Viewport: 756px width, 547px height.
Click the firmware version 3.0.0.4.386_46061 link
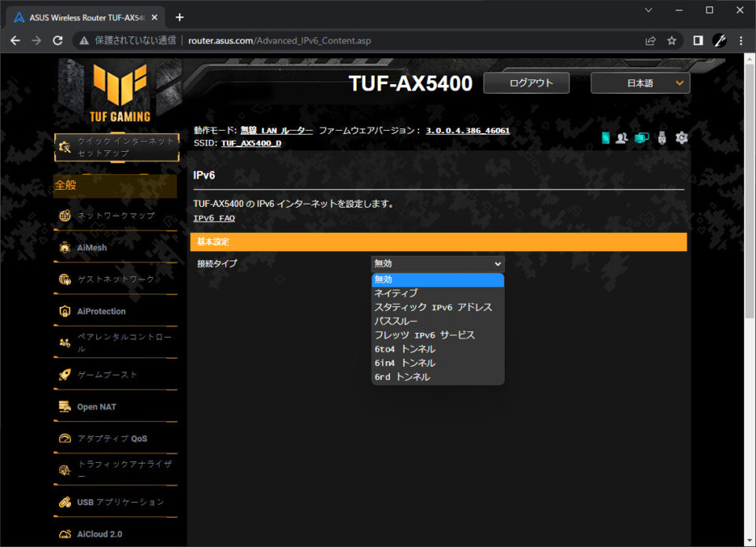click(x=468, y=131)
